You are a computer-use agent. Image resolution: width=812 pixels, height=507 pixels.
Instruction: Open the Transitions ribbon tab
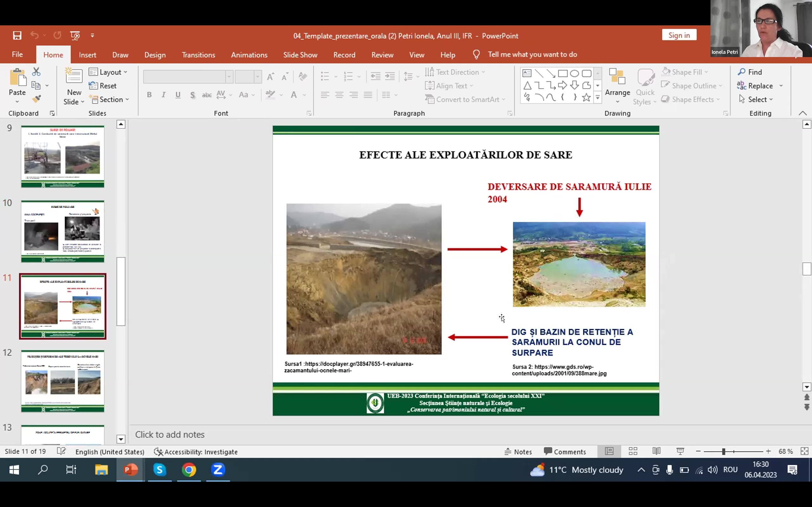[198, 55]
